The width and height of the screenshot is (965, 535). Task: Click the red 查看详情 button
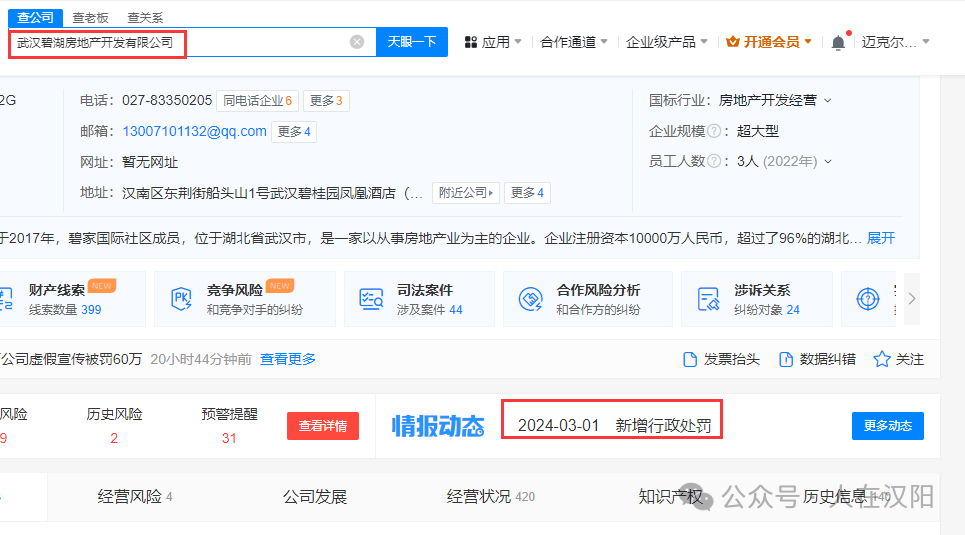[322, 426]
